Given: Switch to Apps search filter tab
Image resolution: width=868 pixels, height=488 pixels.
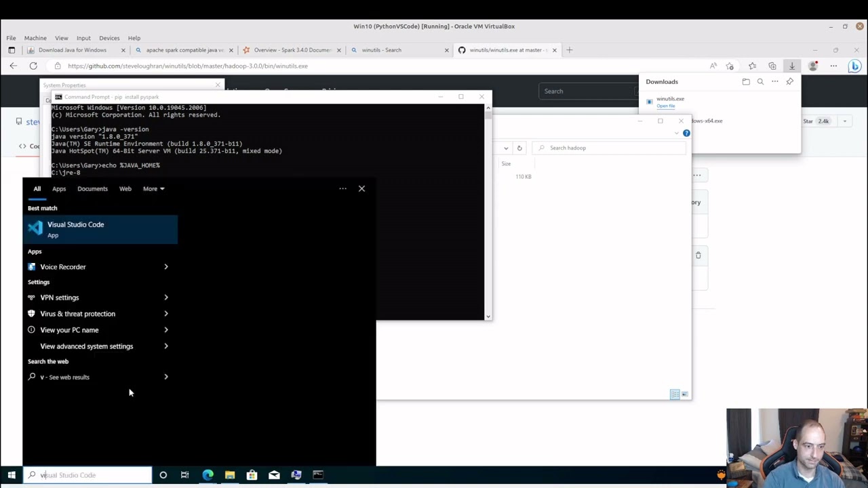Looking at the screenshot, I should pyautogui.click(x=59, y=188).
